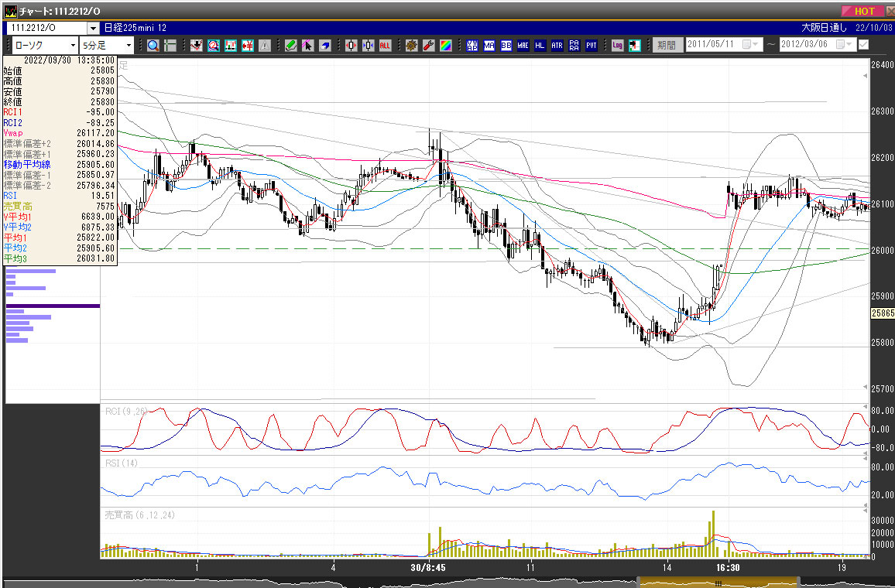Open the start date 2011/05/11 calendar dropdown
Image resolution: width=895 pixels, height=588 pixels.
coord(750,44)
